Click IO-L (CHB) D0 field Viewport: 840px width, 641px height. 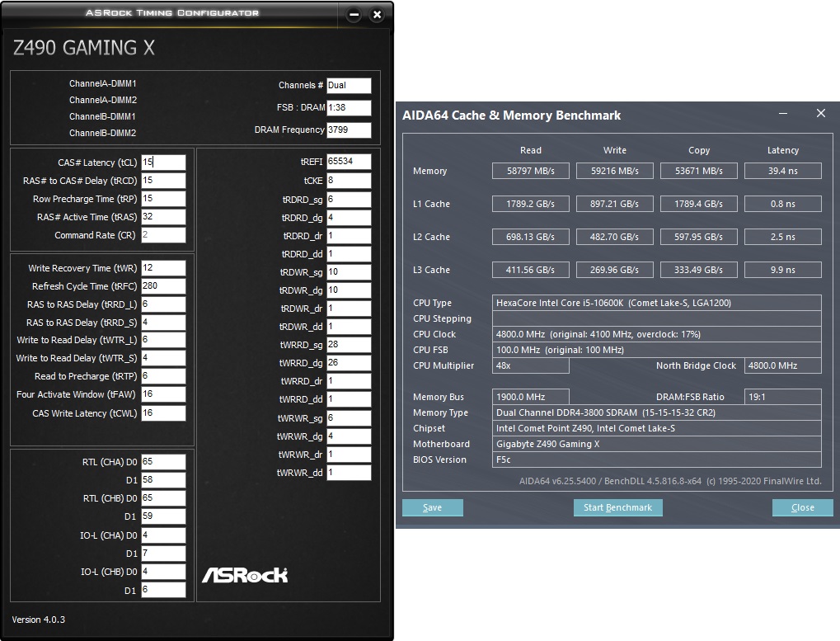163,572
